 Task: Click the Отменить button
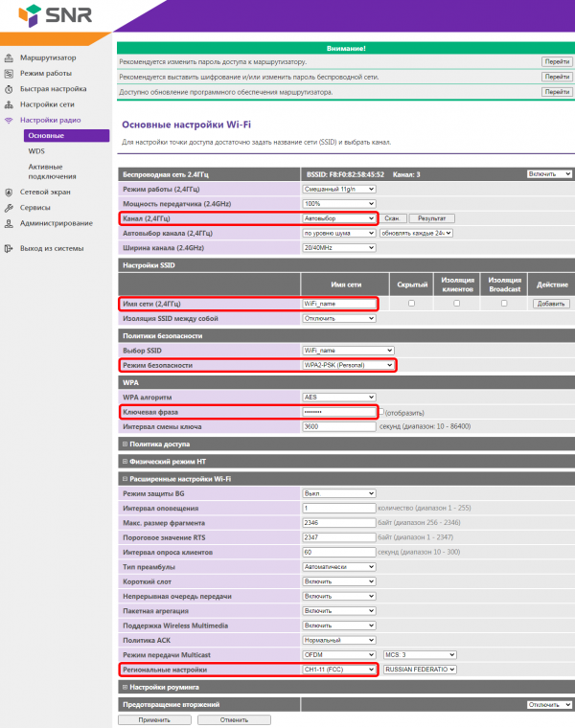tap(234, 719)
